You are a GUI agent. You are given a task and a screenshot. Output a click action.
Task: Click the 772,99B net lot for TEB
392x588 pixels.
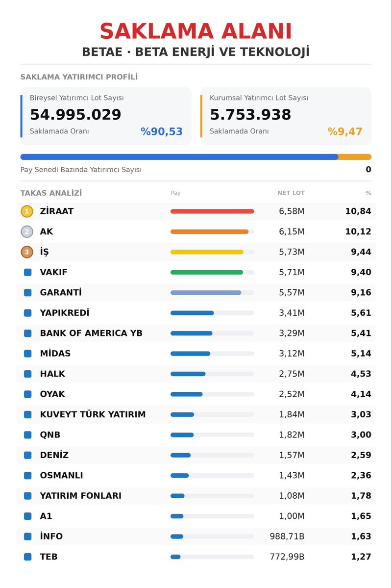pos(287,557)
